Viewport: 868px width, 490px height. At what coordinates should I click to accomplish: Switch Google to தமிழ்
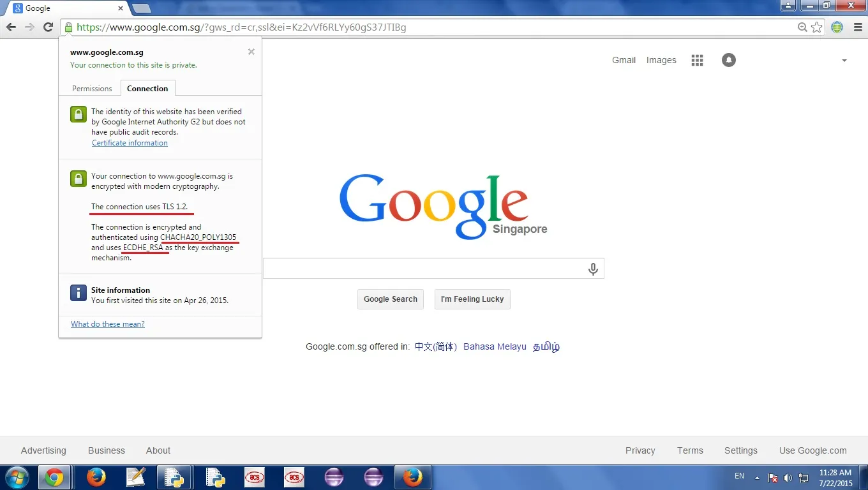click(546, 347)
